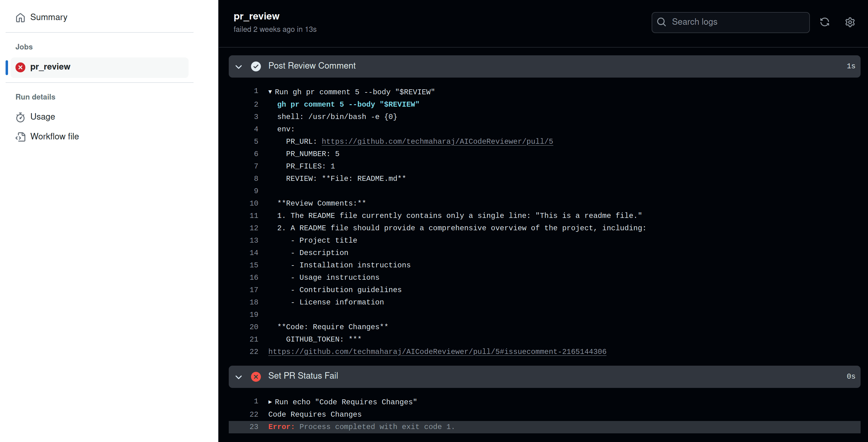
Task: Click the 0s duration of Set PR Status Fail
Action: pyautogui.click(x=851, y=377)
